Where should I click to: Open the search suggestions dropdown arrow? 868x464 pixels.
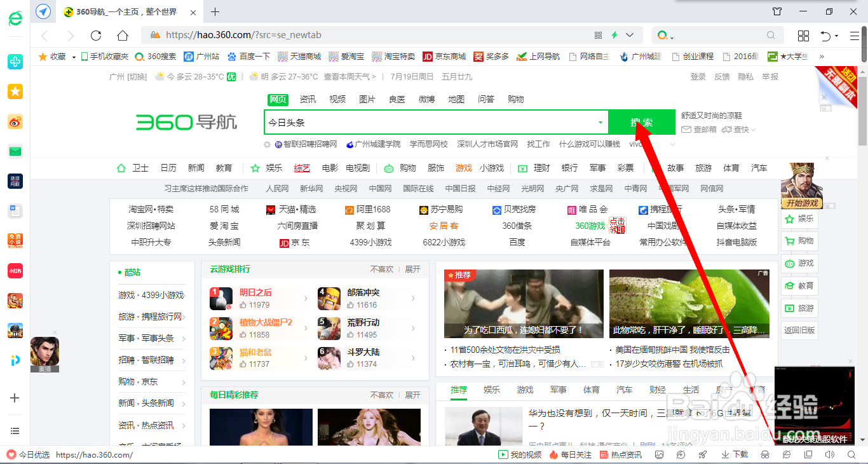pyautogui.click(x=600, y=122)
